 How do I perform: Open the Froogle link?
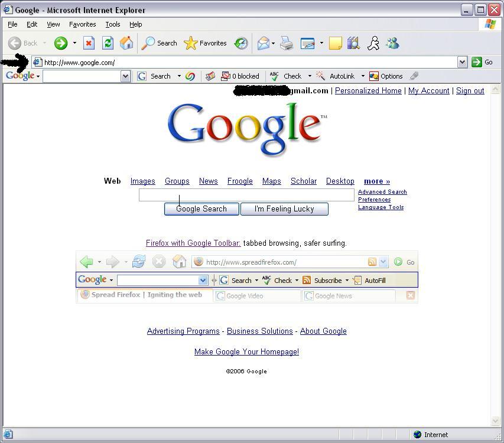coord(240,181)
